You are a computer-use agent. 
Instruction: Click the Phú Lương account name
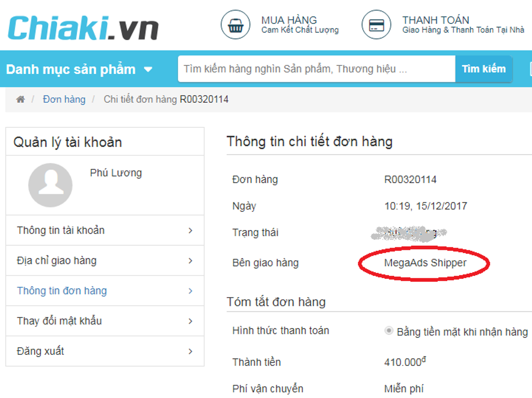116,173
